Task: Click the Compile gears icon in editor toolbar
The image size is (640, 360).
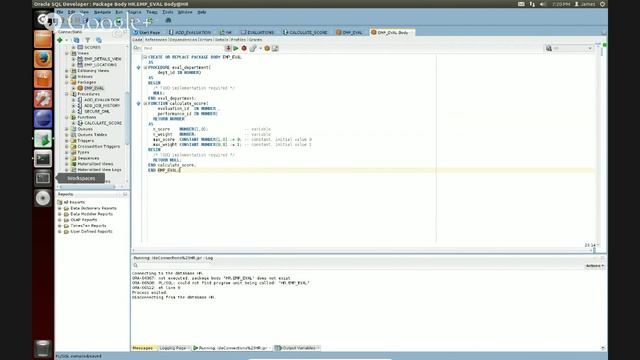Action: point(253,48)
